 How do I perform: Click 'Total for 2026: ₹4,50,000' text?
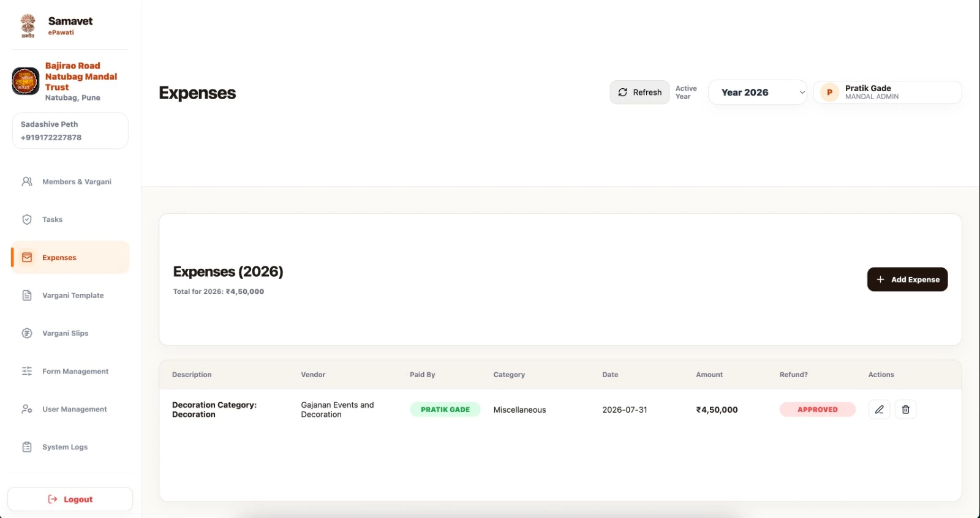219,291
